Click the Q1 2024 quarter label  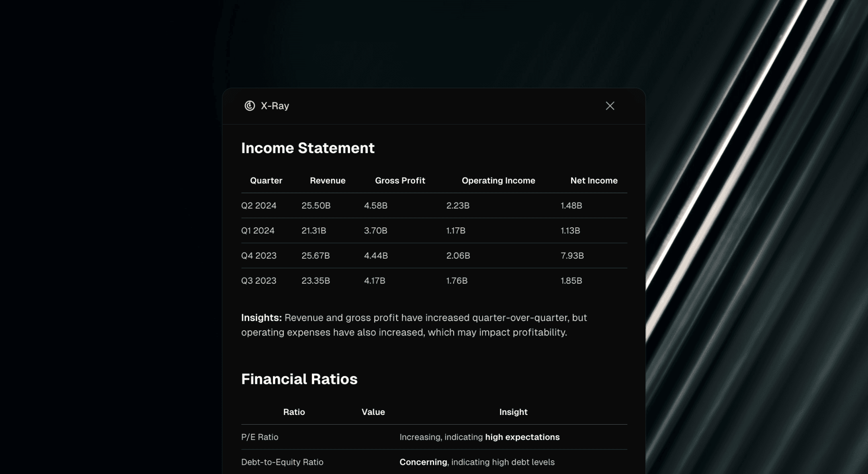(x=258, y=231)
